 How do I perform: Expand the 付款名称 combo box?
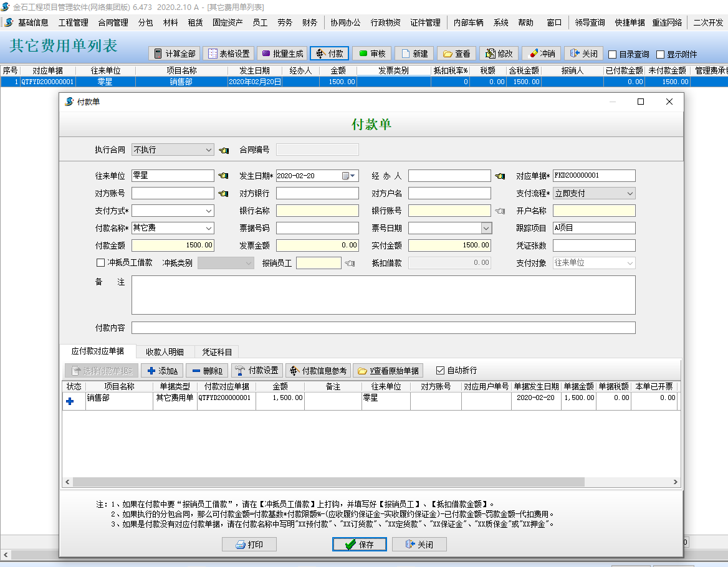pos(209,229)
